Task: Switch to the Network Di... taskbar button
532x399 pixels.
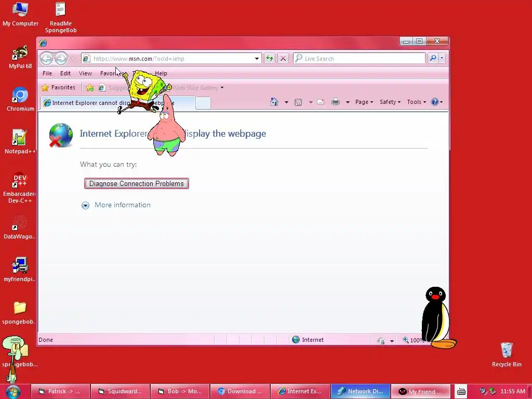Action: click(x=360, y=391)
